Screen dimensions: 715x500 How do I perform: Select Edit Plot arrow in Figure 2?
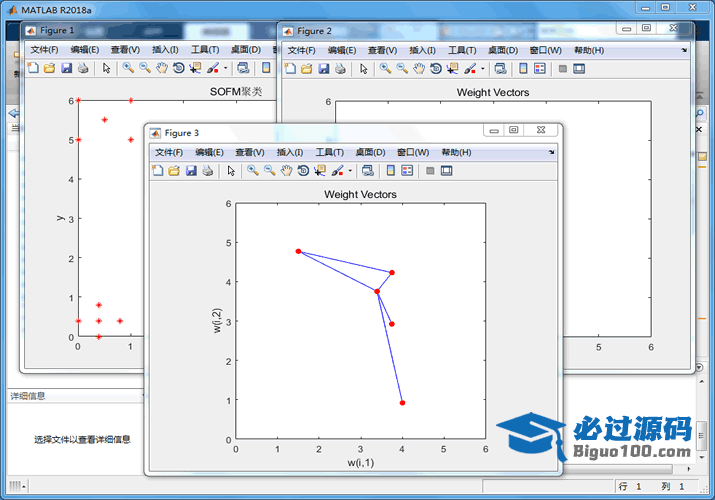click(x=363, y=69)
